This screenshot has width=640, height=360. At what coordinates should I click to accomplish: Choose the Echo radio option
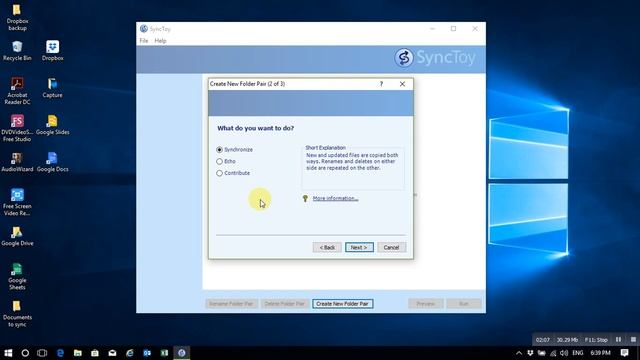pyautogui.click(x=226, y=162)
